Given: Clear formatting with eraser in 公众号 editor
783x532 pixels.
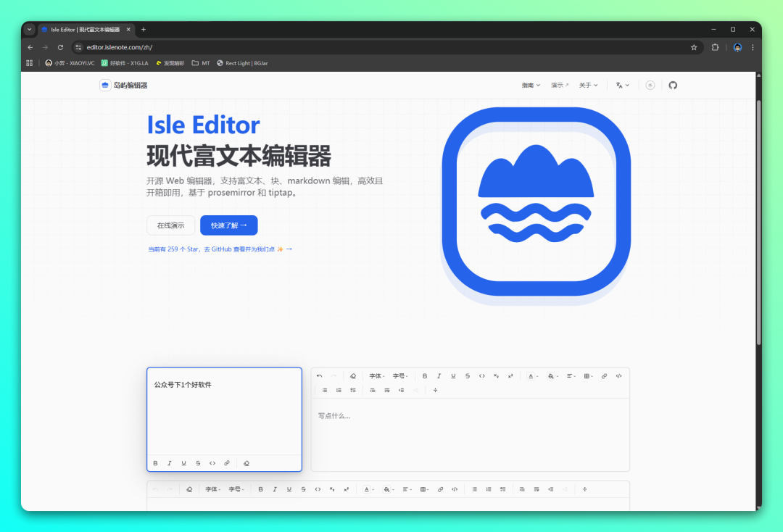Looking at the screenshot, I should [246, 463].
